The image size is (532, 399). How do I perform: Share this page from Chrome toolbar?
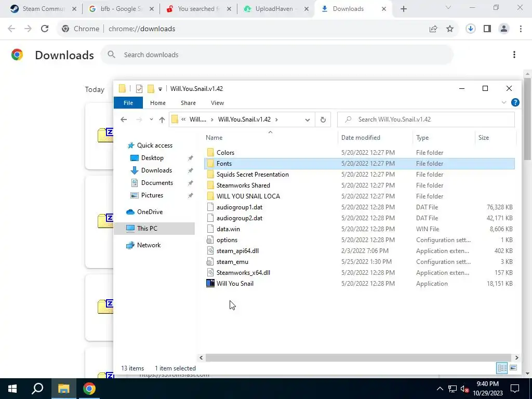433,29
